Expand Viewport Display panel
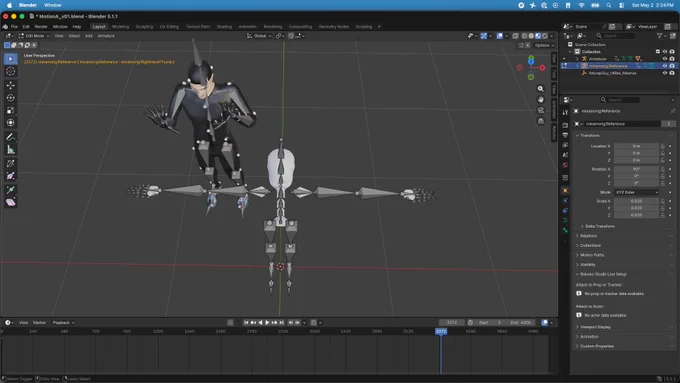 pos(595,327)
